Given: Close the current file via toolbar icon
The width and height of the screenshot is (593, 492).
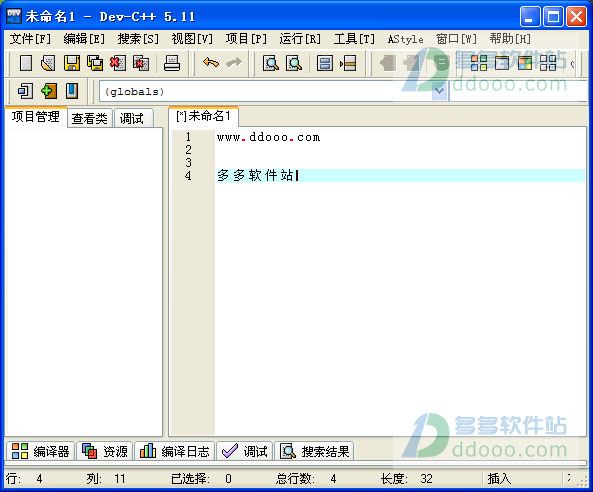Looking at the screenshot, I should click(118, 63).
